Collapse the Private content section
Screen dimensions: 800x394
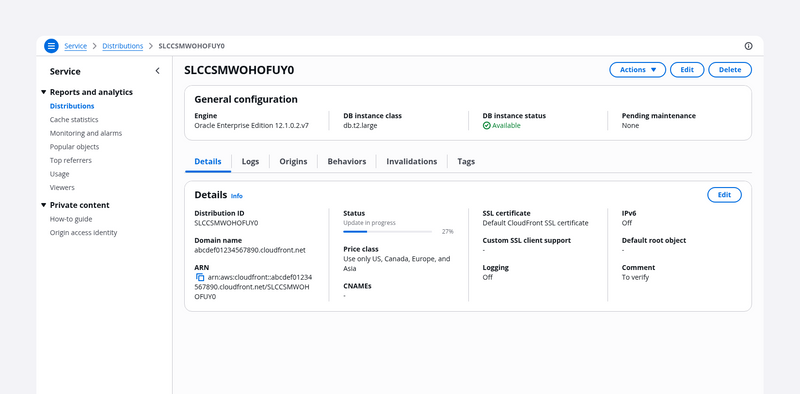[x=43, y=205]
